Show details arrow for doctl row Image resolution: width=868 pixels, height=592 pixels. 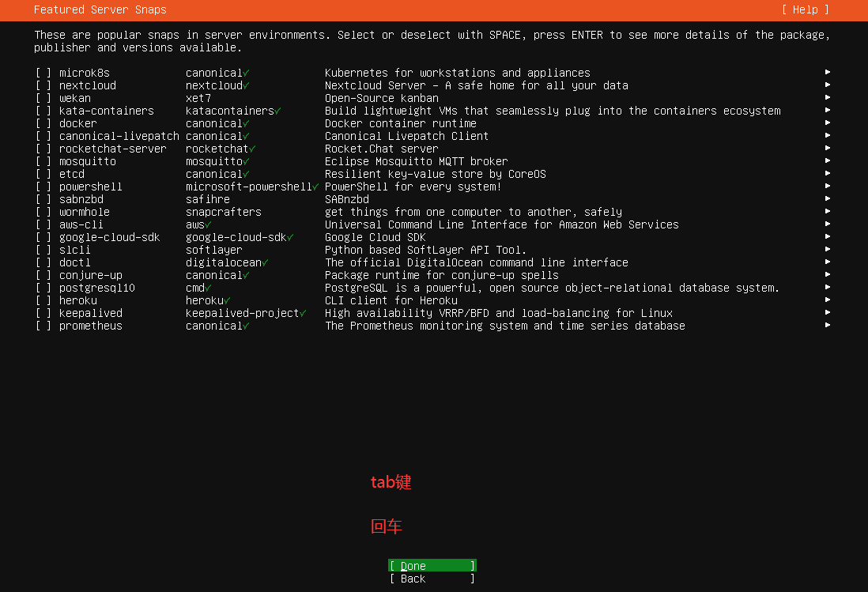click(x=828, y=262)
